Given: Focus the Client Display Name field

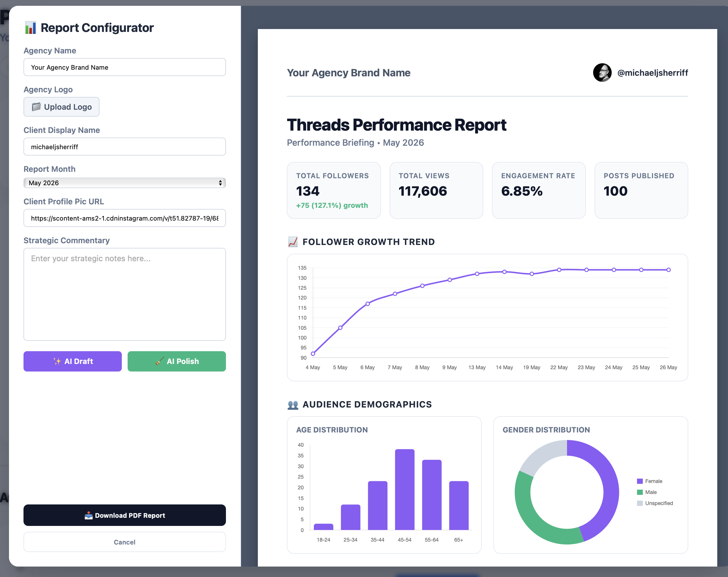Looking at the screenshot, I should (x=124, y=147).
